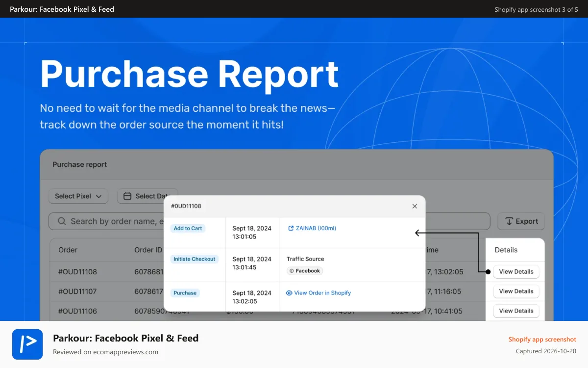Open the ZAINAB (100ml) product link
Screen dimensions: 588x368
pos(316,228)
